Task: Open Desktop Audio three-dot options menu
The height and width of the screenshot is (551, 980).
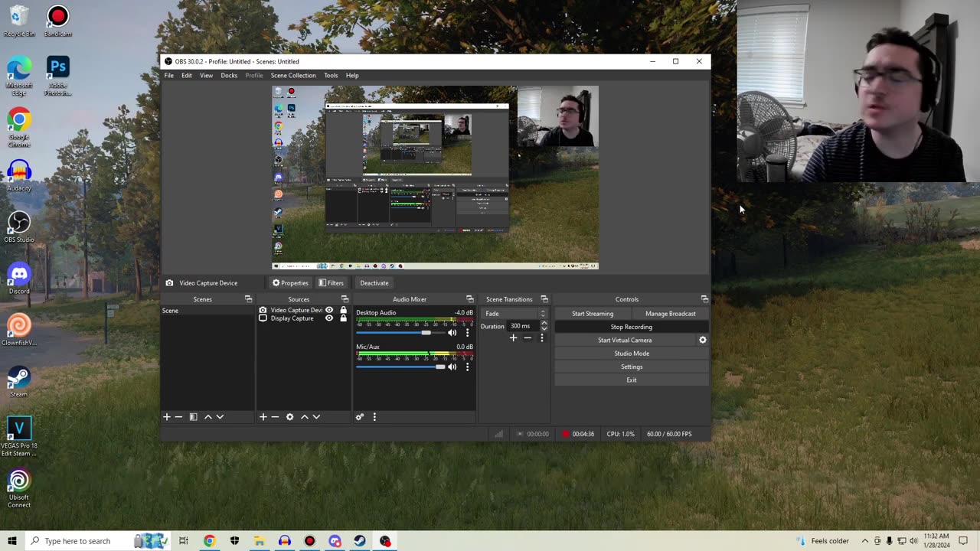Action: (x=467, y=333)
